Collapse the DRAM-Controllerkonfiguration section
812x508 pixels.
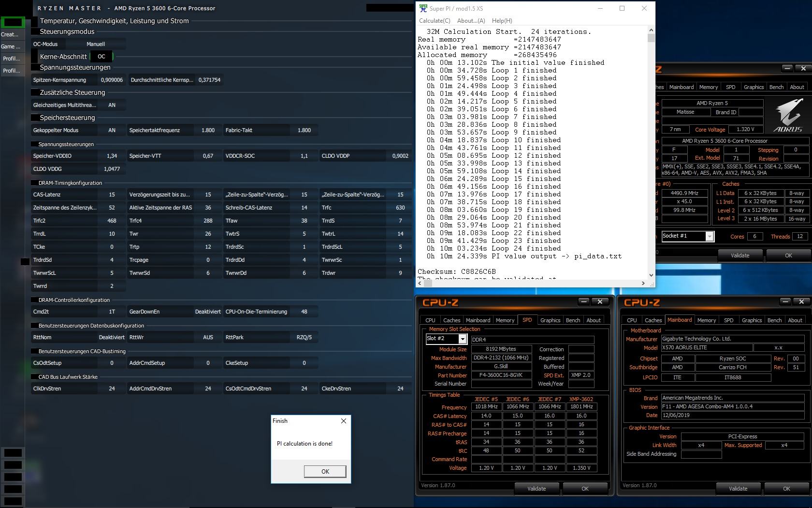pos(34,300)
